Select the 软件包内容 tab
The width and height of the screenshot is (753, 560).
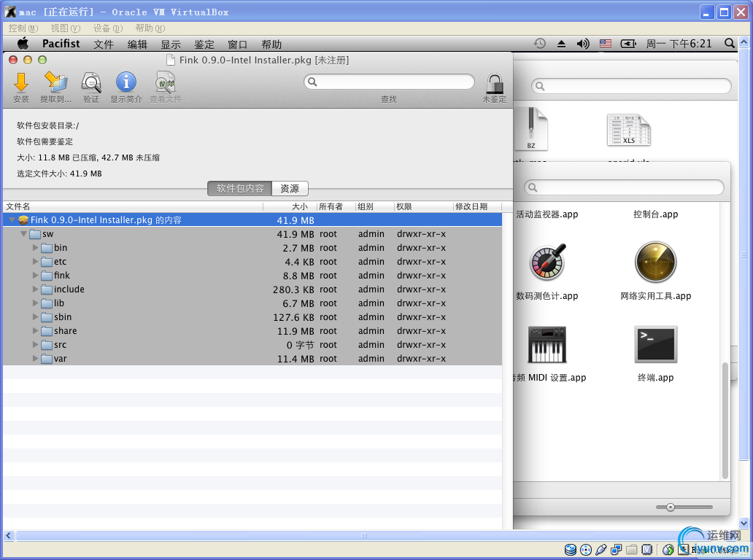click(240, 188)
